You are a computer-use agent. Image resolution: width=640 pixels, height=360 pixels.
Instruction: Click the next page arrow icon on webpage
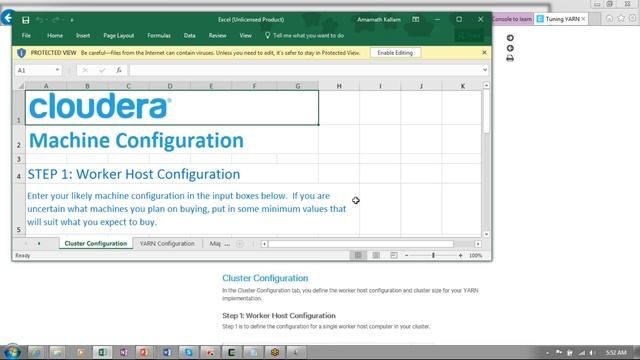tap(510, 38)
